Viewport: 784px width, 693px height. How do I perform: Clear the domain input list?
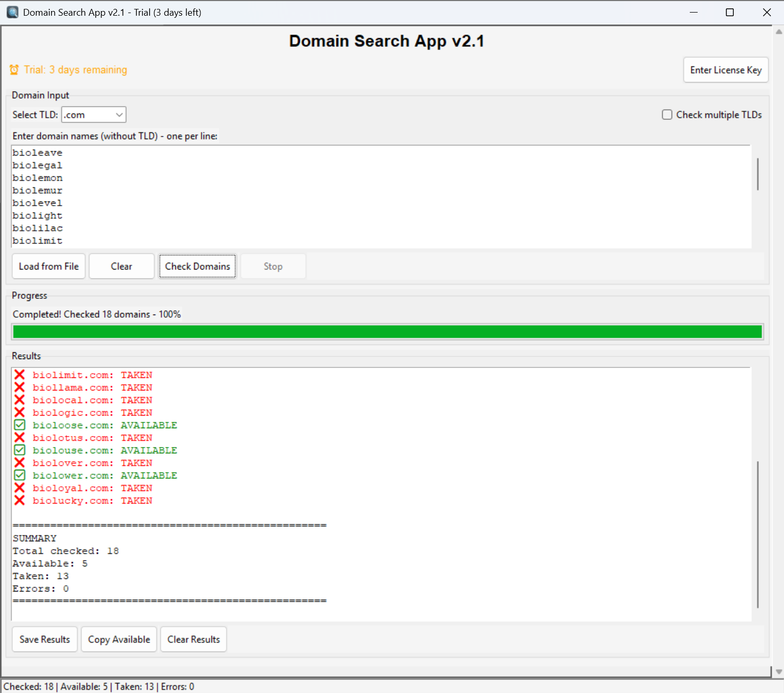(121, 266)
